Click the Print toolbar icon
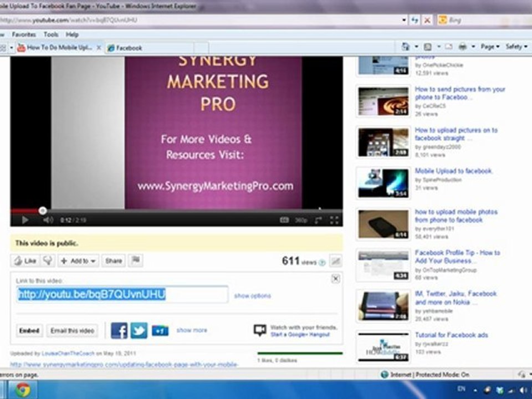Screen dimensions: 532x399 (462, 47)
